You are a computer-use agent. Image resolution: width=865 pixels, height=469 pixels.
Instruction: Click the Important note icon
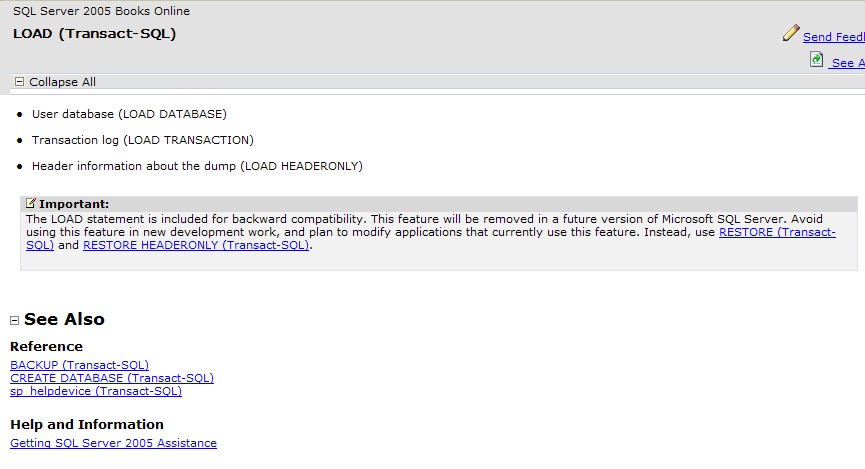click(31, 203)
